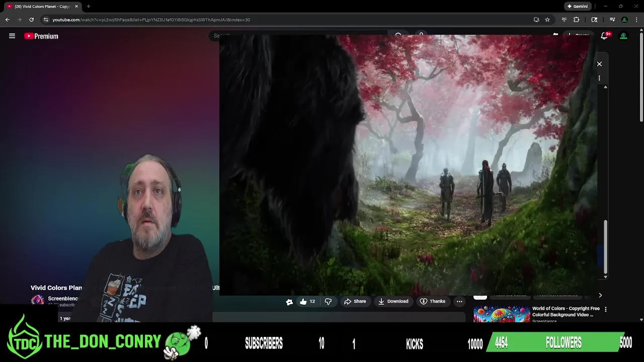Open options for World of Colors video
The height and width of the screenshot is (362, 644).
(x=606, y=309)
